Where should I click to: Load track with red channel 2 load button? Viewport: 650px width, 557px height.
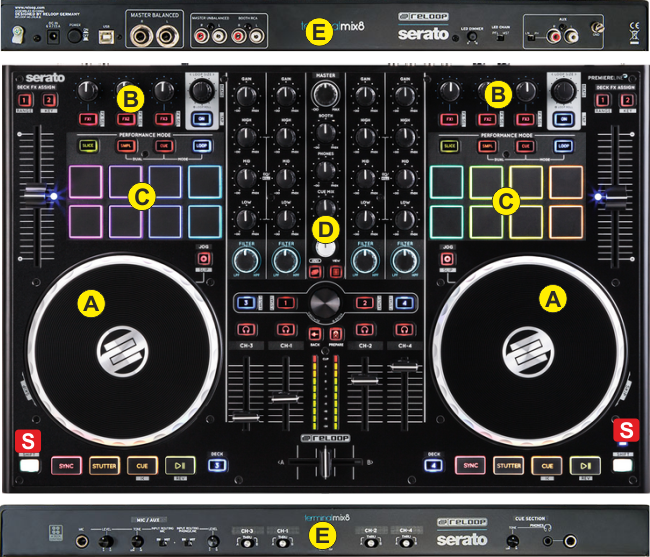click(365, 303)
